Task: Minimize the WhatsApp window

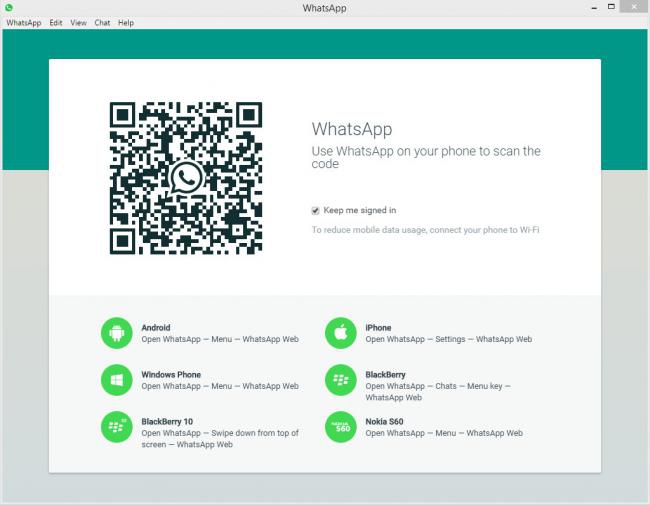Action: click(594, 7)
